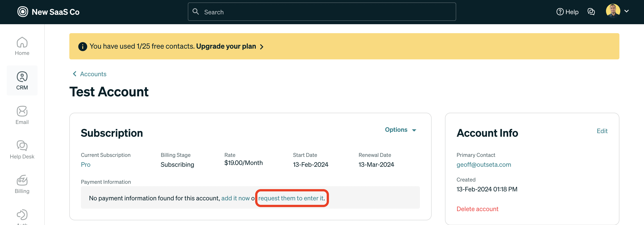The height and width of the screenshot is (225, 644).
Task: Click the search magnifier icon
Action: pyautogui.click(x=195, y=11)
